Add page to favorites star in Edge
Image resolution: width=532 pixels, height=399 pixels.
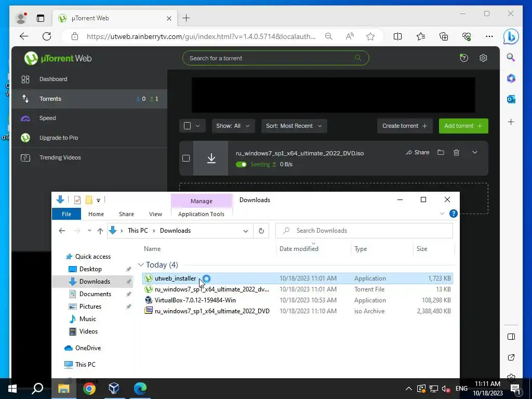[x=370, y=36]
